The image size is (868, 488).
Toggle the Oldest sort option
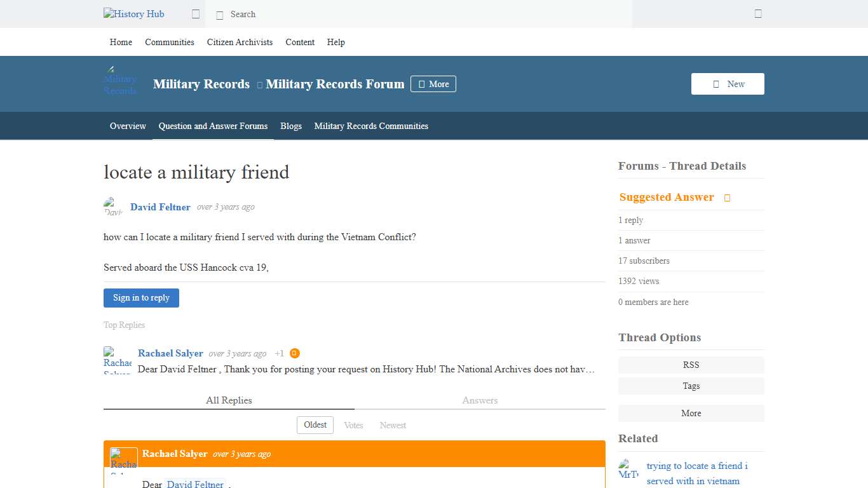click(315, 424)
